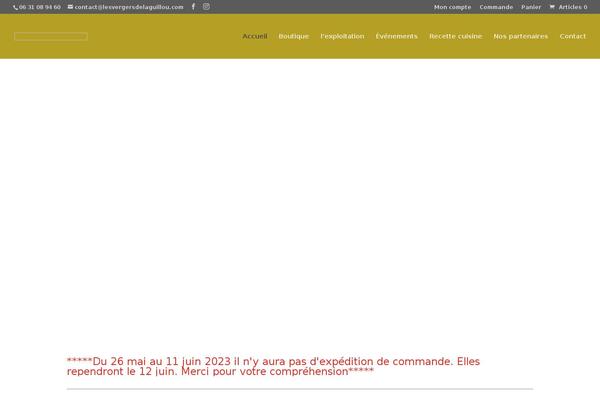Open the Facebook icon link

click(x=193, y=7)
